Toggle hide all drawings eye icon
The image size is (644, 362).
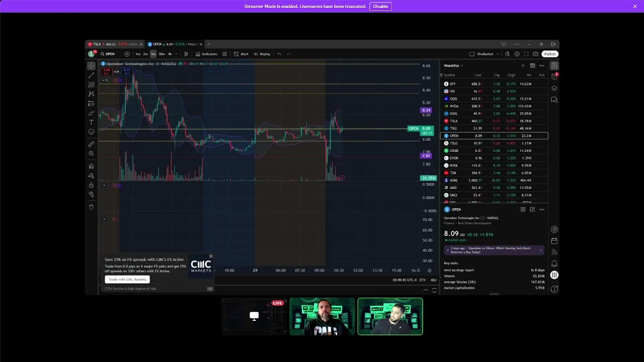(91, 194)
